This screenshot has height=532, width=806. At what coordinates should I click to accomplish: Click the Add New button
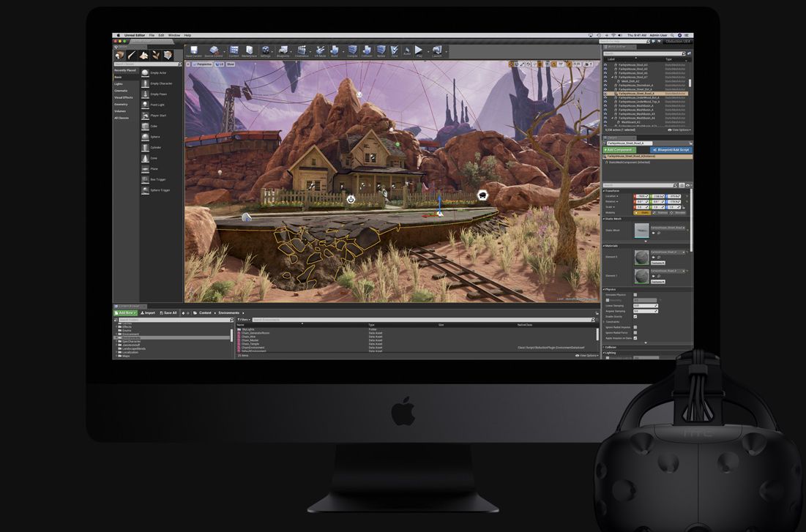click(125, 312)
